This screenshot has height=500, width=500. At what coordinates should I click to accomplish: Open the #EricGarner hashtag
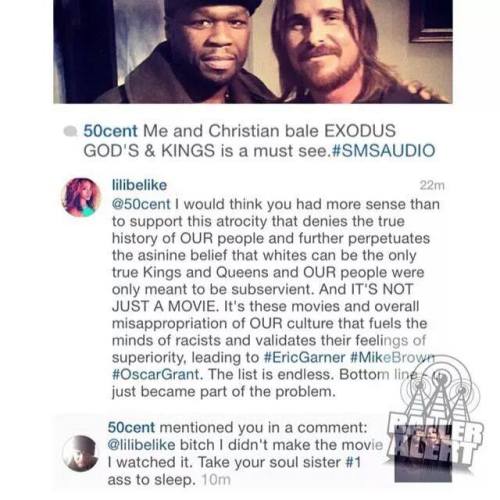pyautogui.click(x=304, y=357)
